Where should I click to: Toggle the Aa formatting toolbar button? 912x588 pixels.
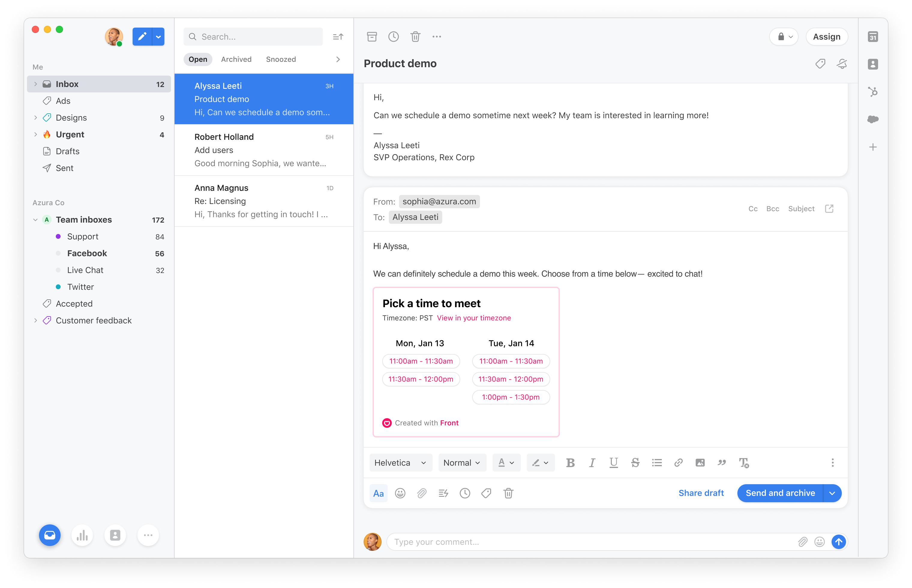click(x=378, y=493)
